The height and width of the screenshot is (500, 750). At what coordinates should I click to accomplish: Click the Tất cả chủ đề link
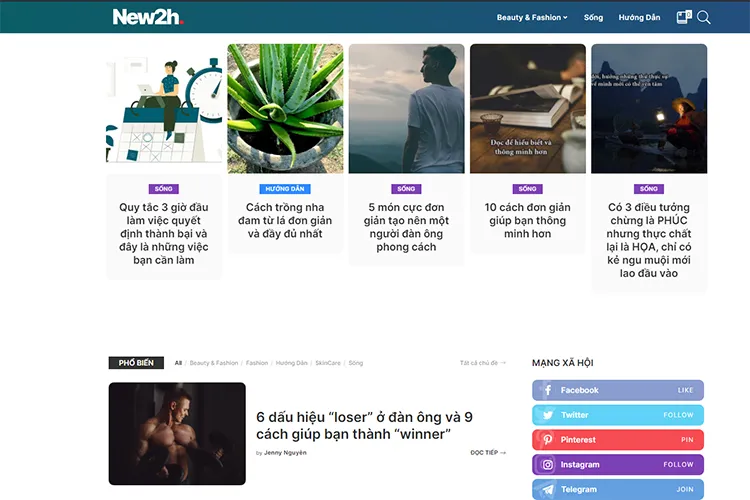pyautogui.click(x=483, y=363)
